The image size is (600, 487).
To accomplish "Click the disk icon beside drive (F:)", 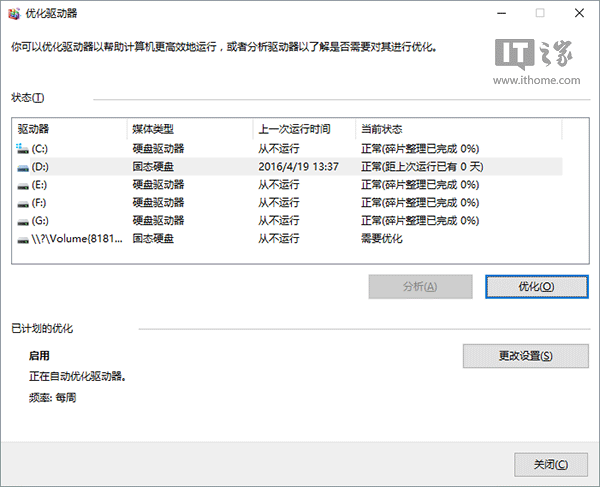I will (x=23, y=203).
